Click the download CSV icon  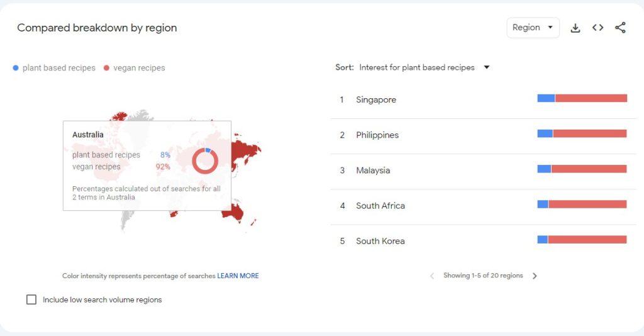[575, 28]
